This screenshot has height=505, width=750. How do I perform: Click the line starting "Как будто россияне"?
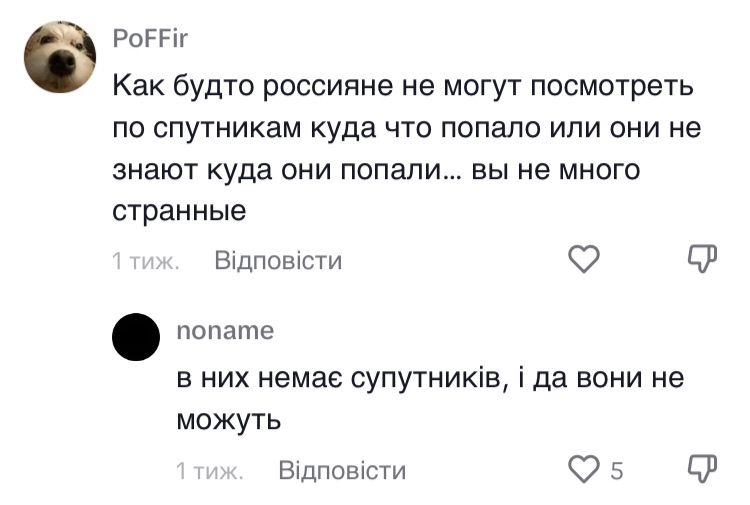click(x=402, y=86)
